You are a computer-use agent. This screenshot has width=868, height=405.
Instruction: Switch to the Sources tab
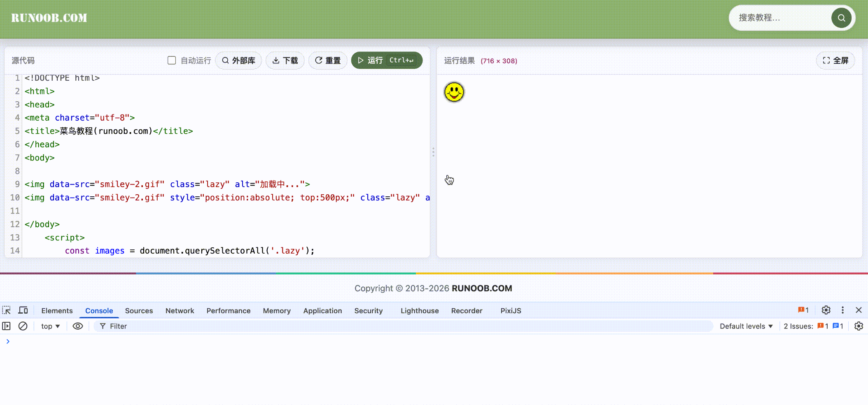pos(139,311)
